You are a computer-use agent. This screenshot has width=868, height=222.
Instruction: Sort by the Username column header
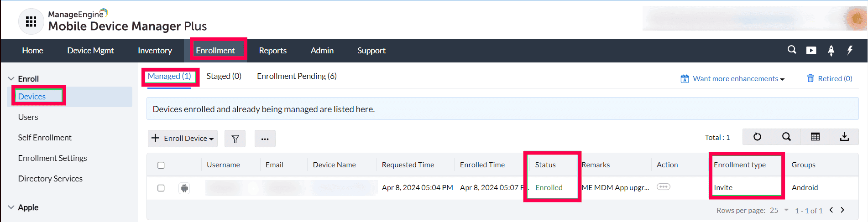pos(223,165)
